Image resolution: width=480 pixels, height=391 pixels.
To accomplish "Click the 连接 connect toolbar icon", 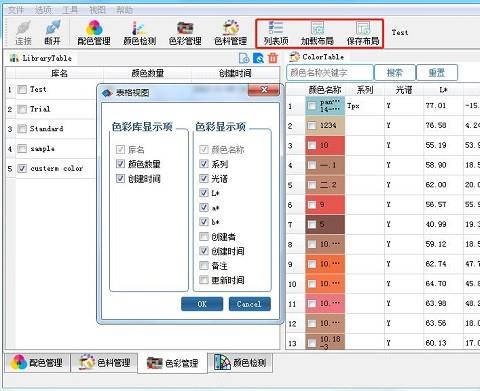I will [23, 33].
